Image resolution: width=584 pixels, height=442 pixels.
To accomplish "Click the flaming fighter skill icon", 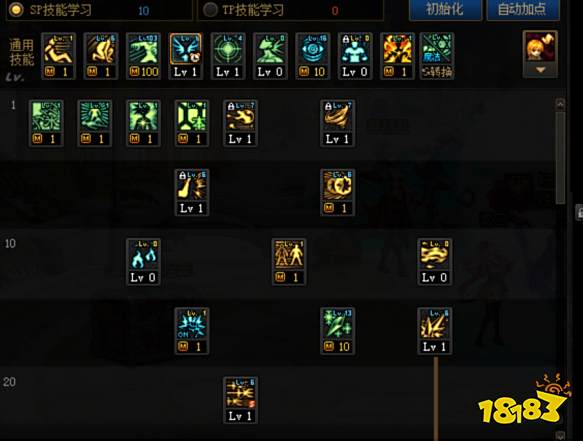I will click(397, 56).
